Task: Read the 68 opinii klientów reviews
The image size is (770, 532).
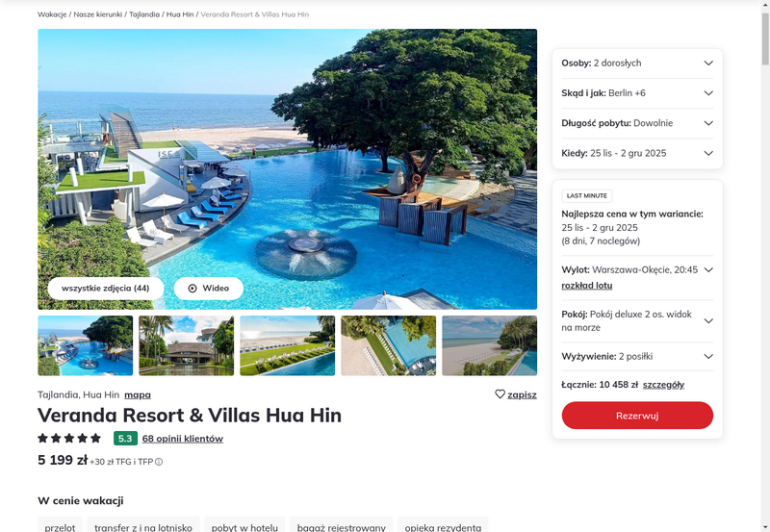Action: tap(183, 439)
